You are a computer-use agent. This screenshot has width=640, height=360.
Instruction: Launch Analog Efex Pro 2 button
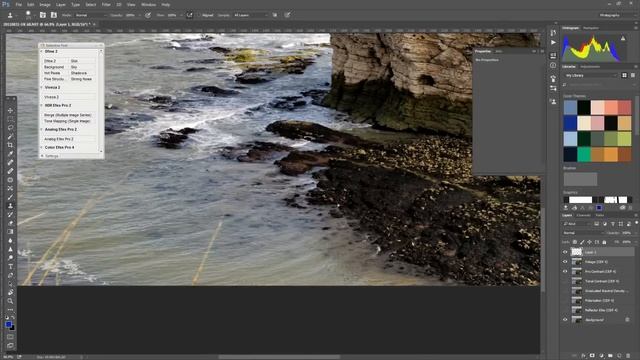68,139
